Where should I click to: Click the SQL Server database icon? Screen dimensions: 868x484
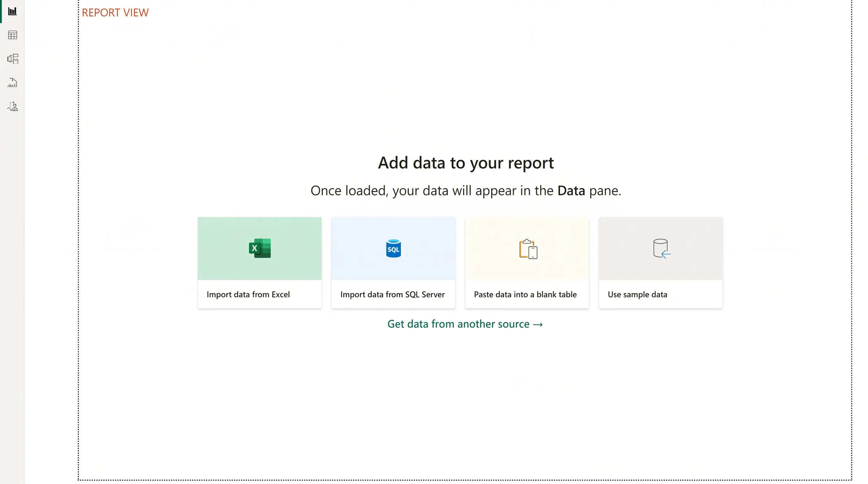point(393,248)
